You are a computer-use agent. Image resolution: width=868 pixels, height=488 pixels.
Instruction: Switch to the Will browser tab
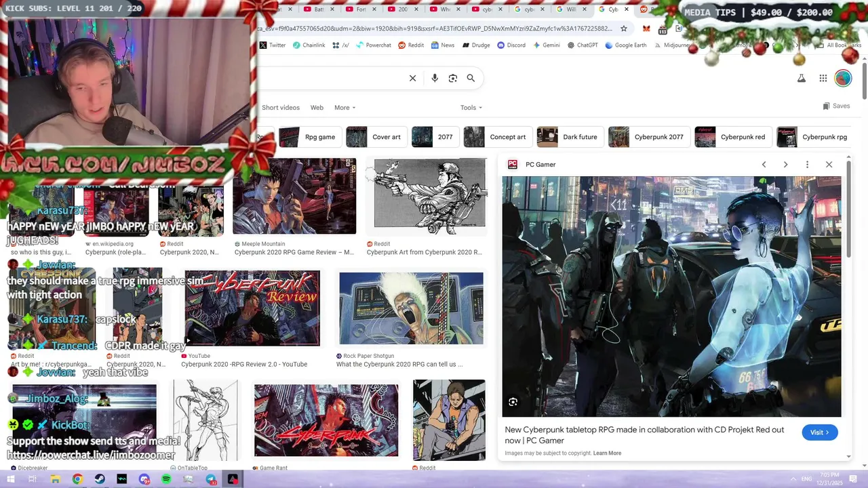(571, 9)
